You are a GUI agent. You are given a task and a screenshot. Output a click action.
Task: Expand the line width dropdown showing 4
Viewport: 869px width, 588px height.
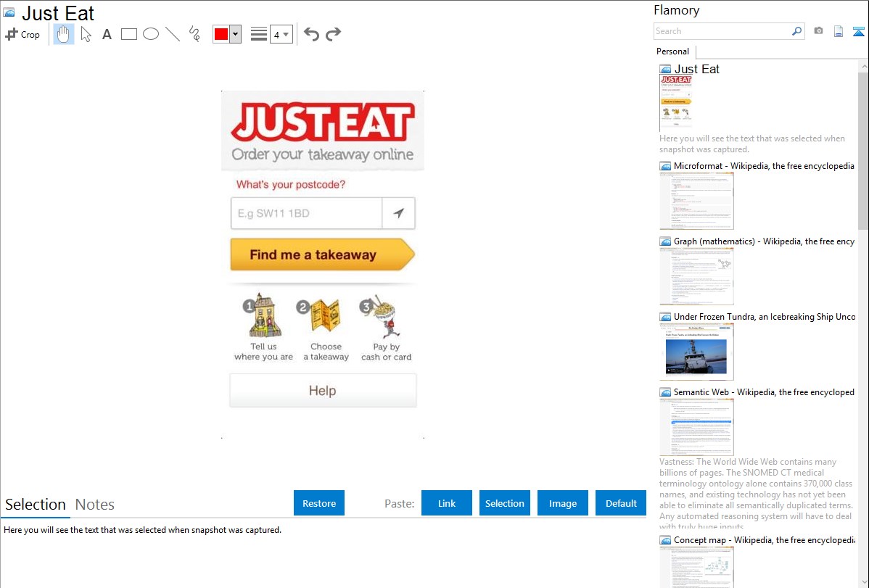281,34
